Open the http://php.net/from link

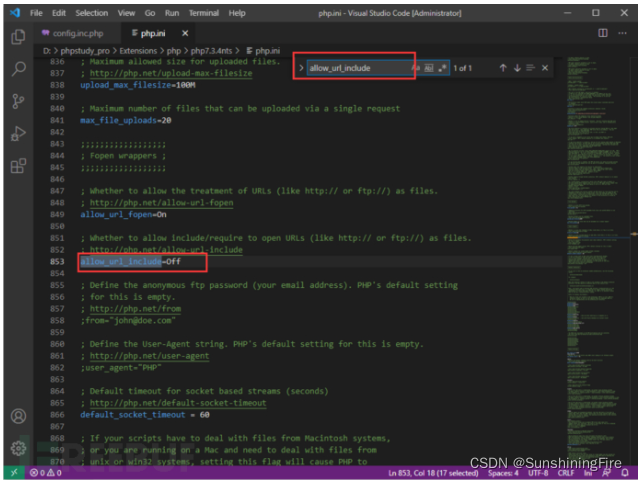point(135,308)
